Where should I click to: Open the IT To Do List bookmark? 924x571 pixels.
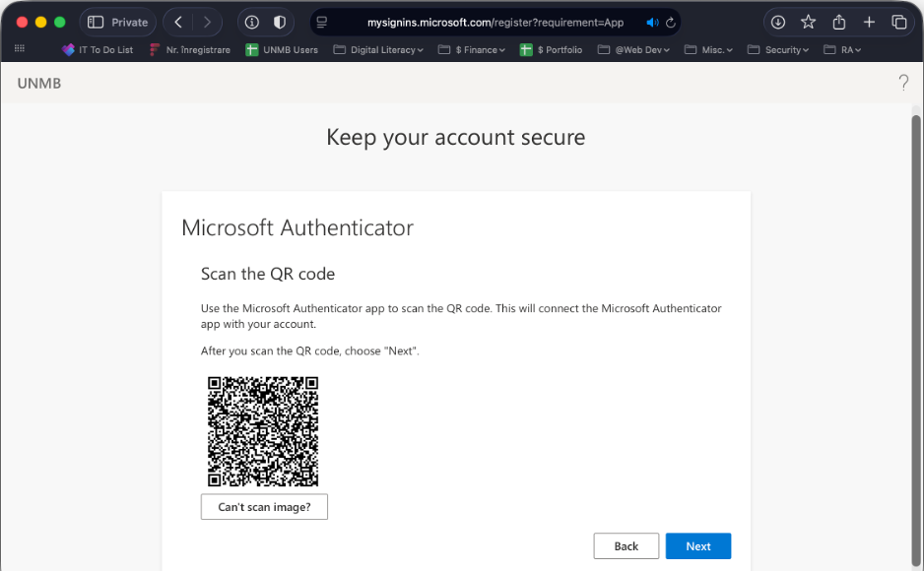(98, 49)
